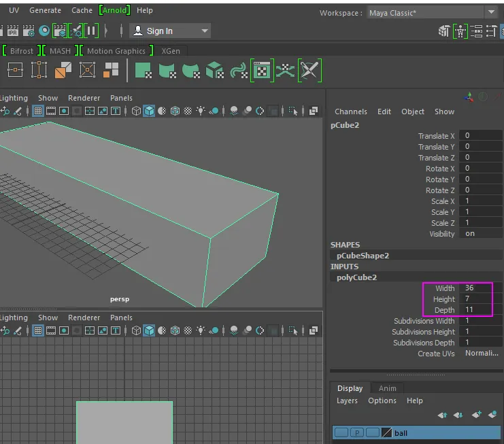This screenshot has height=444, width=504.
Task: Toggle safe title icon in persp viewport toolbar
Action: click(x=116, y=111)
